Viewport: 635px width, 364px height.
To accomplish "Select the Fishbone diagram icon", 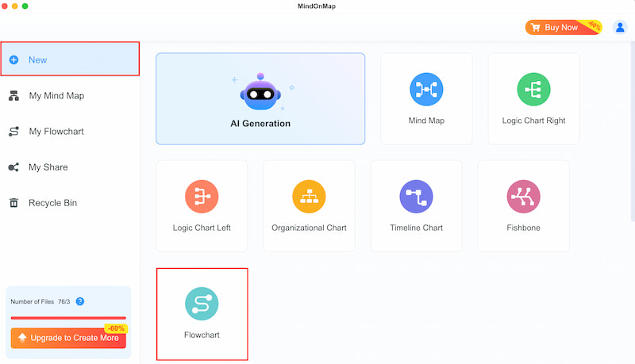I will (524, 197).
